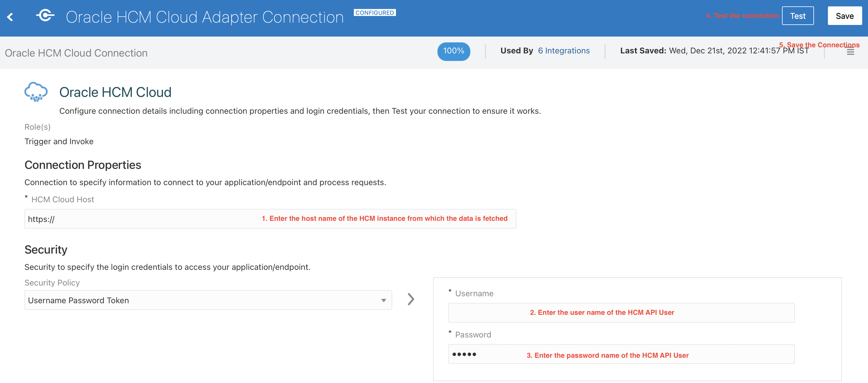
Task: Click the Security section heading
Action: coord(46,250)
